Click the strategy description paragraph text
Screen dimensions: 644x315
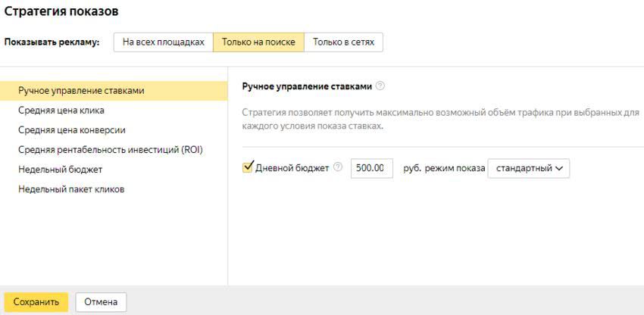click(439, 120)
